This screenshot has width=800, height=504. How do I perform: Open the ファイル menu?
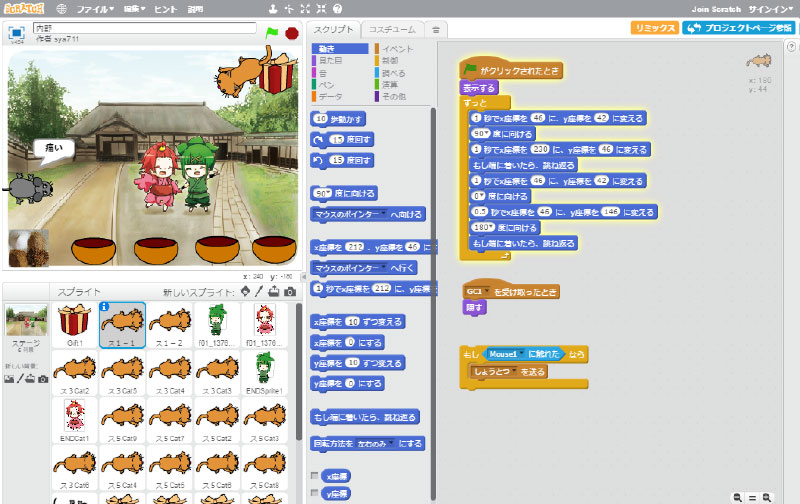95,9
